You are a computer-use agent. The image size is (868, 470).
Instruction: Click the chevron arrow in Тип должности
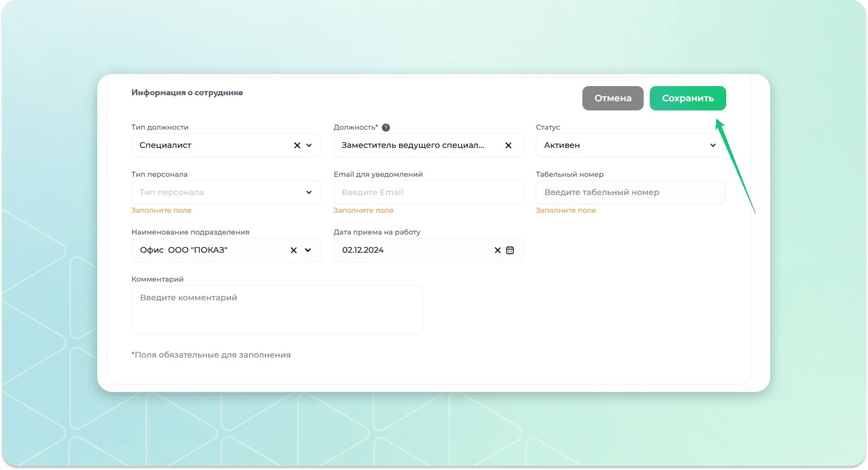[x=309, y=145]
